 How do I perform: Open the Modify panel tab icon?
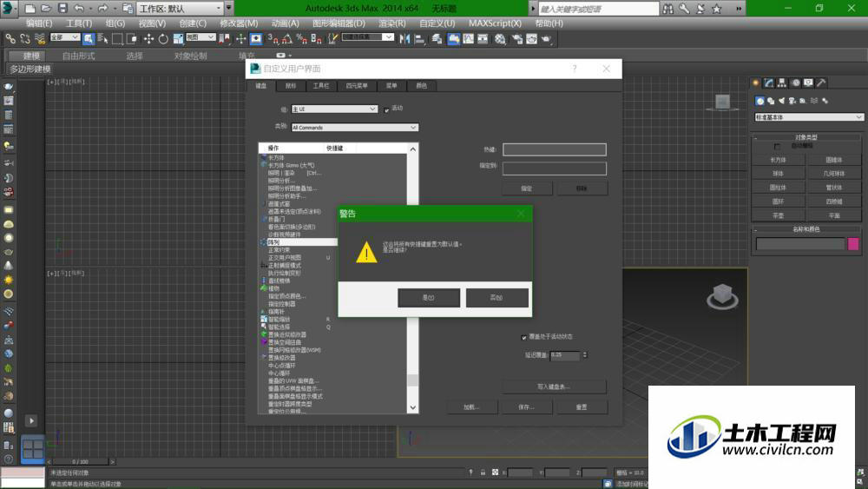coord(769,83)
